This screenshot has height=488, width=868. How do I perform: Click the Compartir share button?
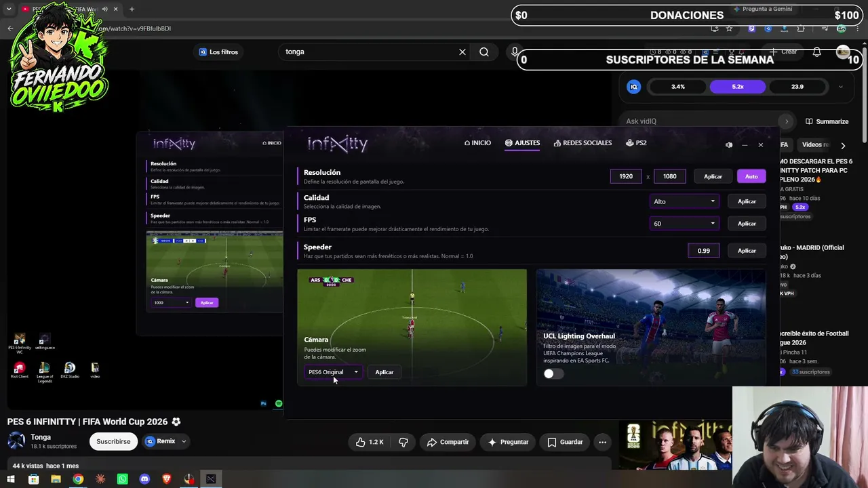point(448,442)
